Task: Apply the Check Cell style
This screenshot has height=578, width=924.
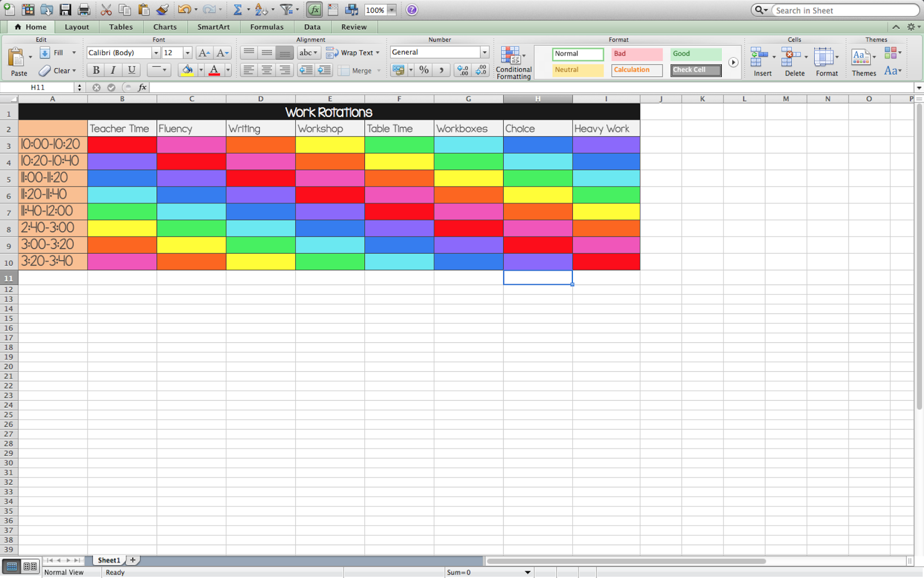Action: tap(696, 70)
